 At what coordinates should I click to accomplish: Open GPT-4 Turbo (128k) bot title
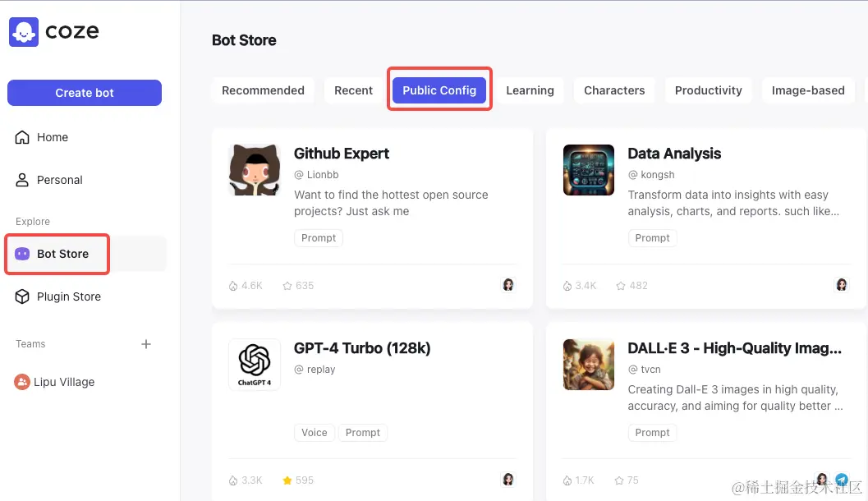362,348
